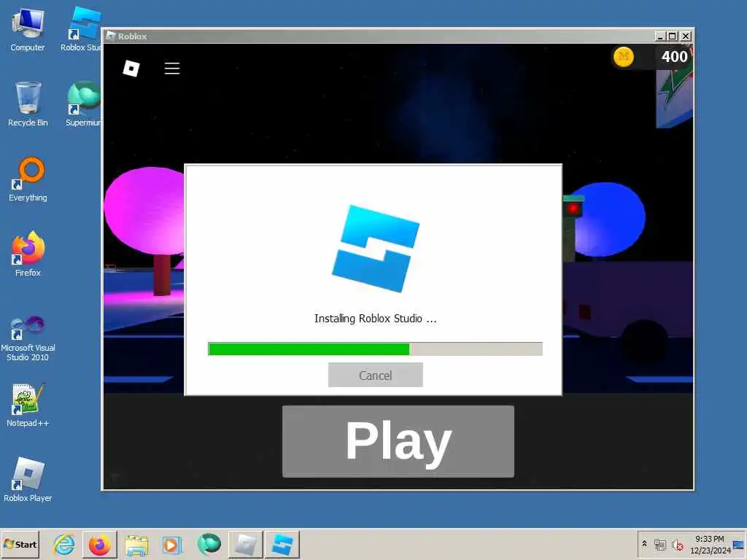
Task: Select the Firefox desktop shortcut
Action: click(28, 254)
